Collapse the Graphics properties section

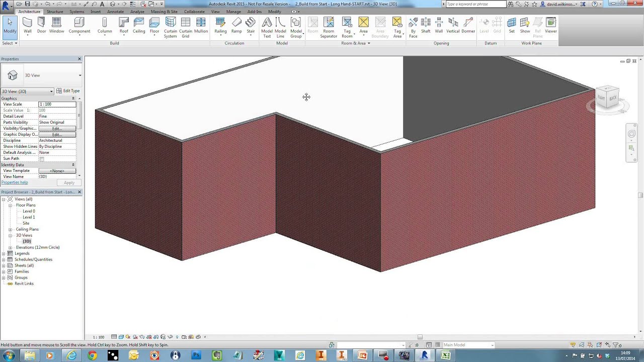(x=73, y=99)
